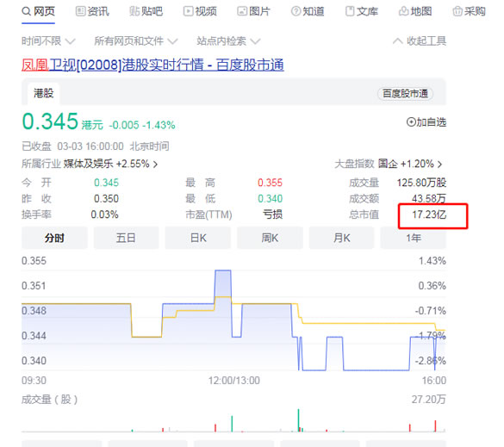Open the 媒体及娱乐 industry link
Screen dimensions: 504x447
(x=110, y=164)
